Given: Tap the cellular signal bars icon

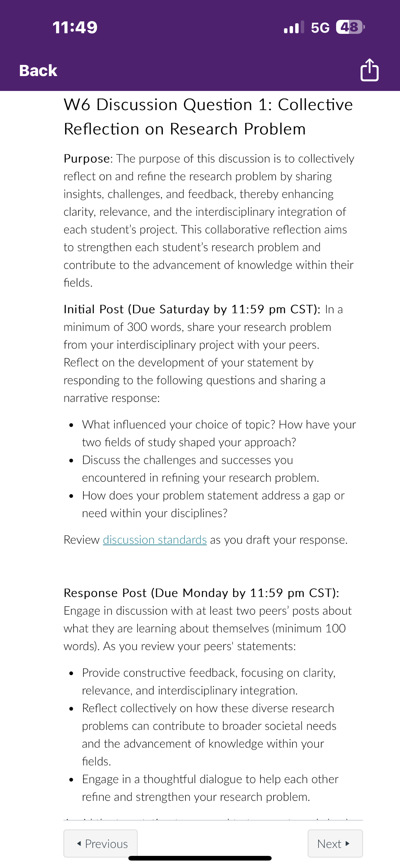Looking at the screenshot, I should point(294,27).
